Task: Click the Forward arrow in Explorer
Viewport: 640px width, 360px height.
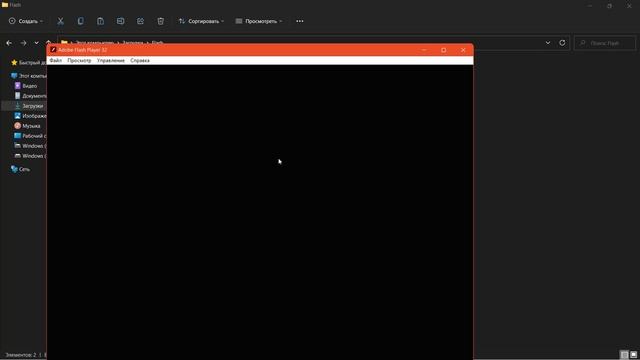Action: click(x=23, y=43)
